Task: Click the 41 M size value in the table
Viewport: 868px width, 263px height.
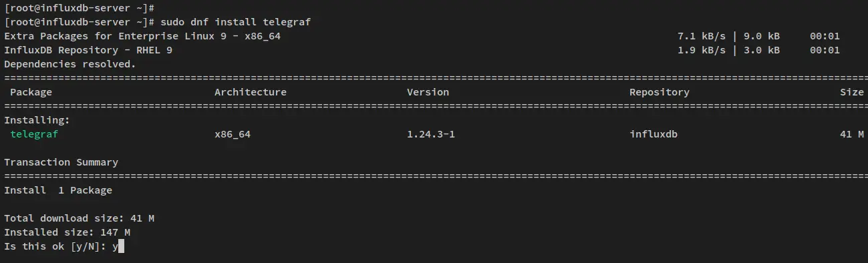Action: tap(852, 134)
